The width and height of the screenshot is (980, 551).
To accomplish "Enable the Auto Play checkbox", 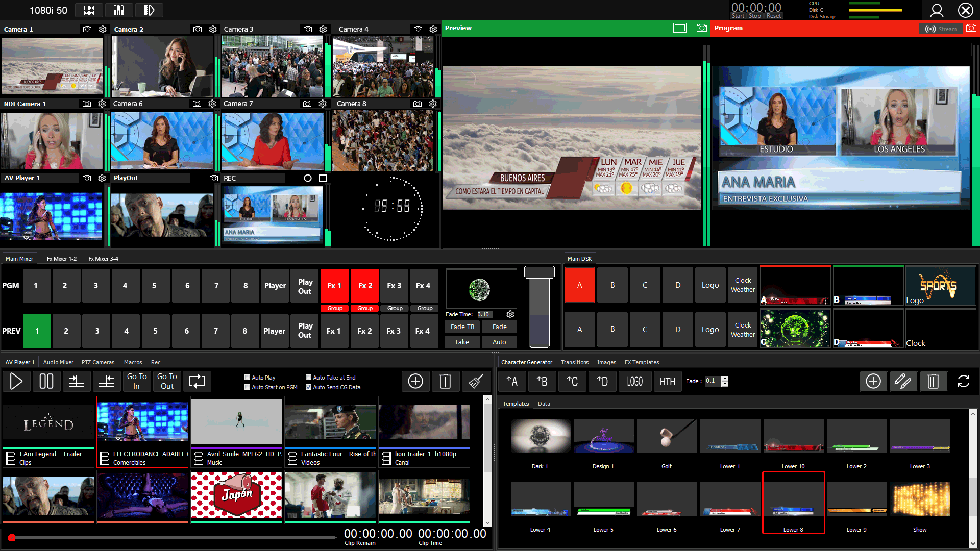I will pos(248,378).
